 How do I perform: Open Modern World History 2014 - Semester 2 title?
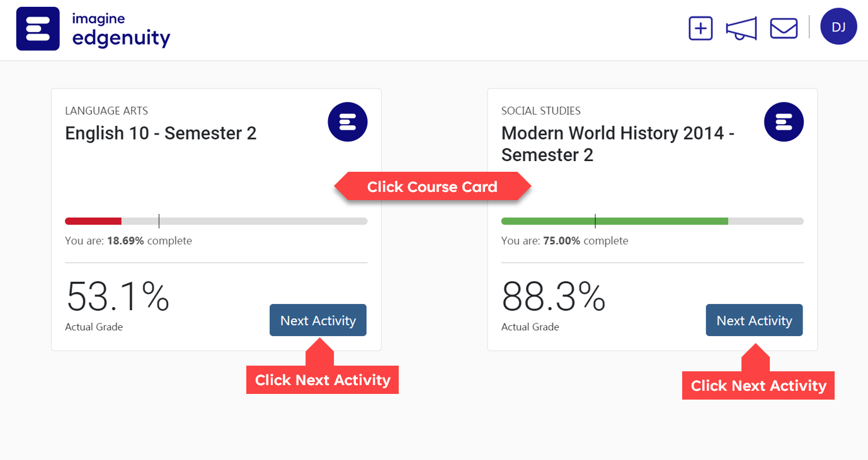coord(618,144)
